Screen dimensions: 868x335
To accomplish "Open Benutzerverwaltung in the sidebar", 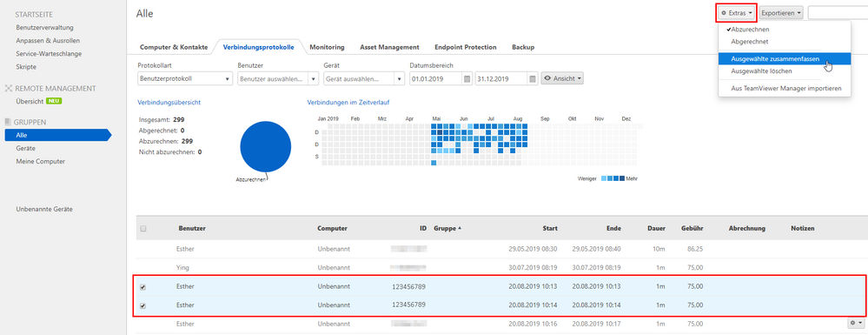I will (45, 27).
